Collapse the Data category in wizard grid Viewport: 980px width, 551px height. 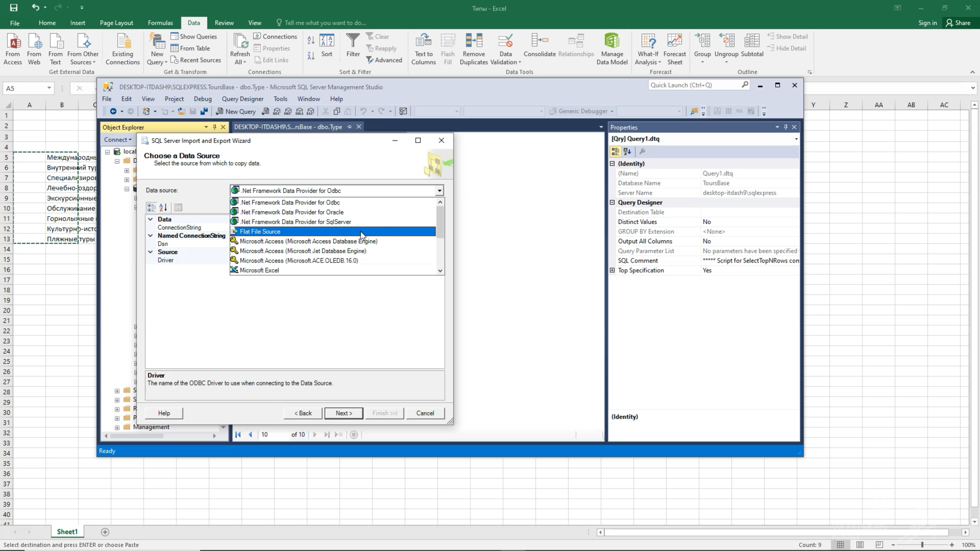pyautogui.click(x=150, y=220)
